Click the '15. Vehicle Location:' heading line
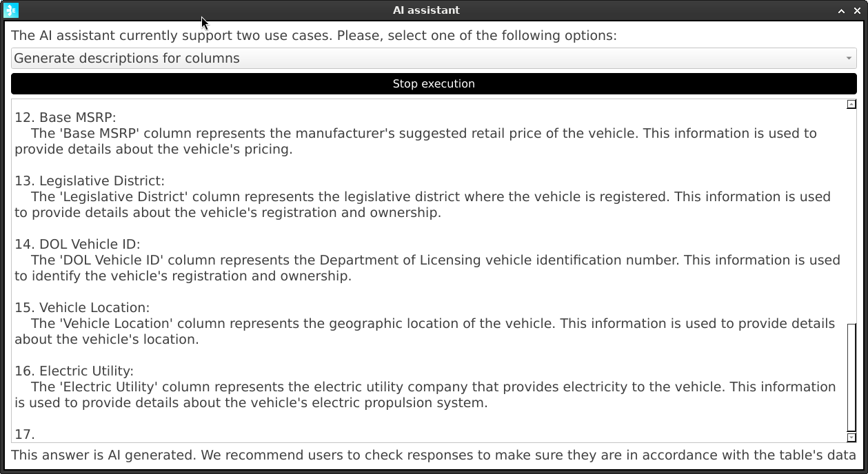This screenshot has width=868, height=474. (x=82, y=307)
